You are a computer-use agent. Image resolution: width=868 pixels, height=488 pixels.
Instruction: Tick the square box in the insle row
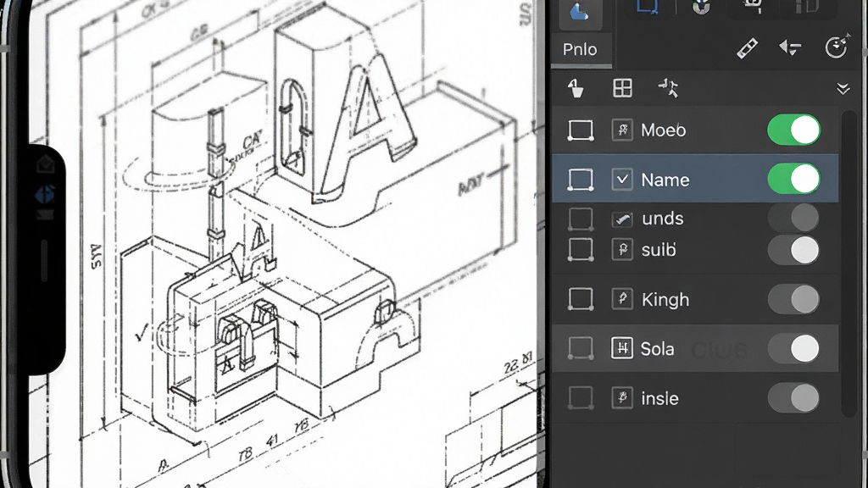581,398
